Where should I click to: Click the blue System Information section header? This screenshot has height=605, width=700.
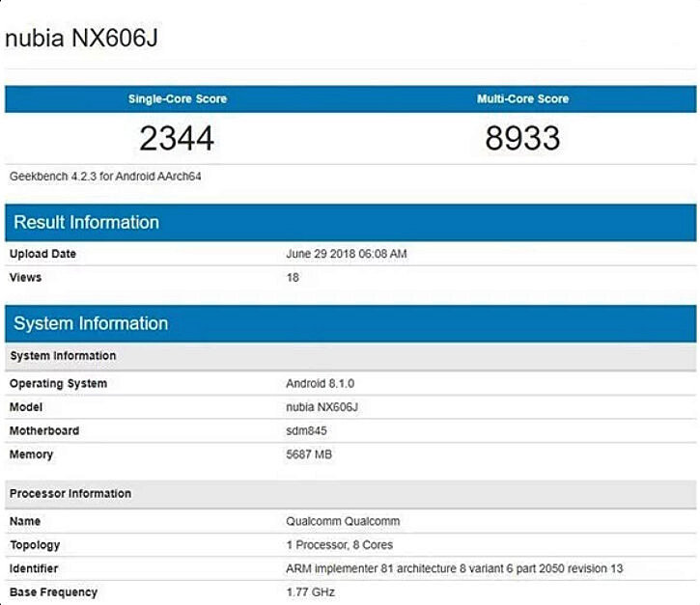point(350,323)
